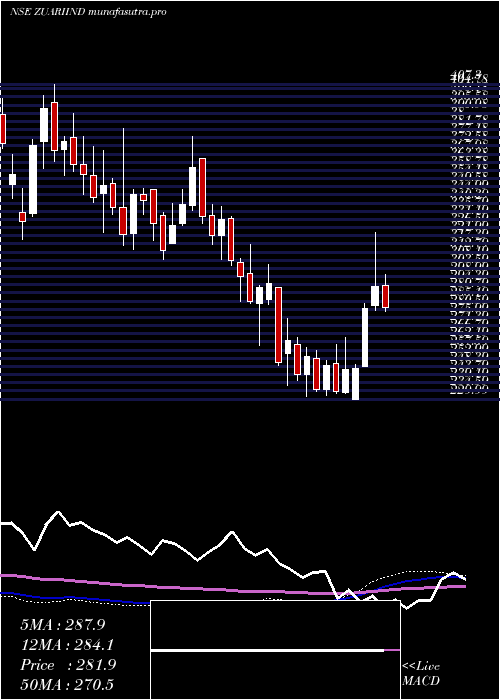Click the last red candlestick on the right
This screenshot has width=500, height=700.
click(x=385, y=296)
